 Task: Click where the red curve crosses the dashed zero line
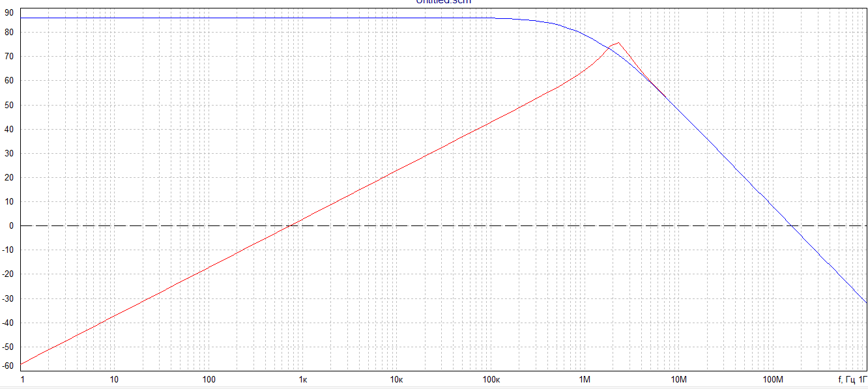pos(290,225)
